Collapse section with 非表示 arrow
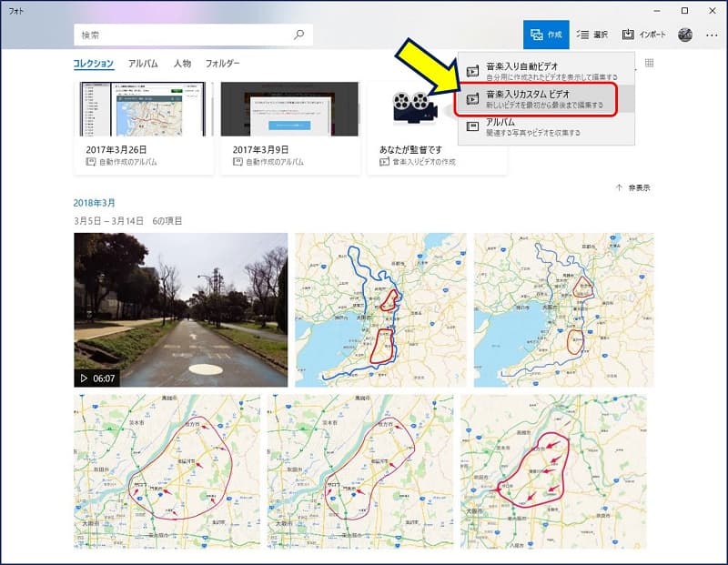 [x=633, y=187]
